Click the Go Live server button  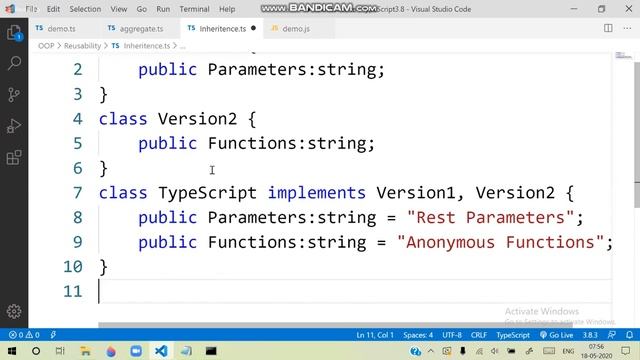click(x=556, y=335)
